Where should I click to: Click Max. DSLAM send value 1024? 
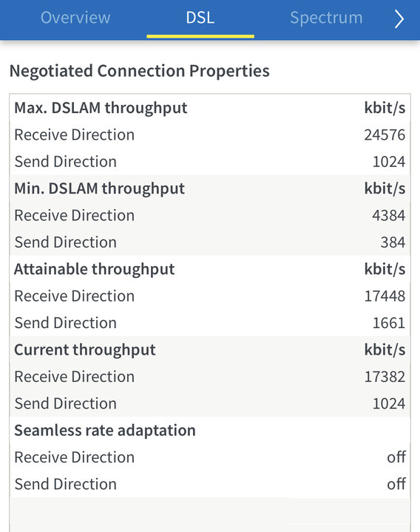coord(389,162)
